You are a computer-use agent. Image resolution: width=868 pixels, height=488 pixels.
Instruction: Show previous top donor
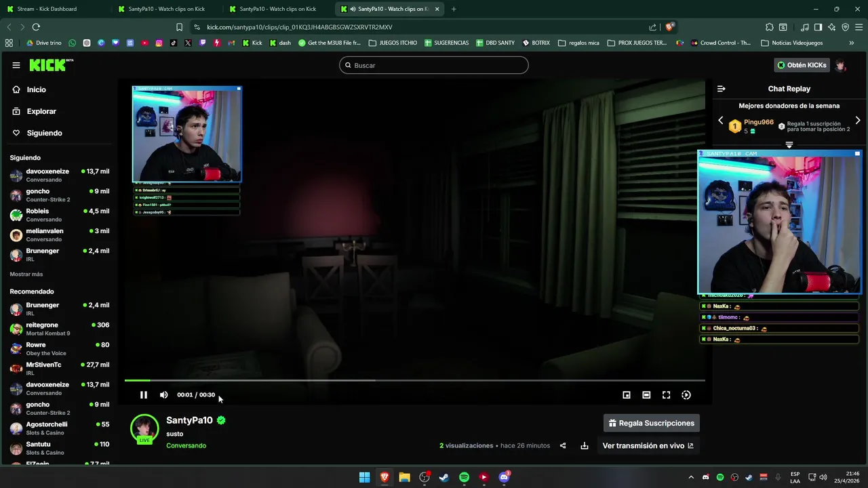pos(721,121)
